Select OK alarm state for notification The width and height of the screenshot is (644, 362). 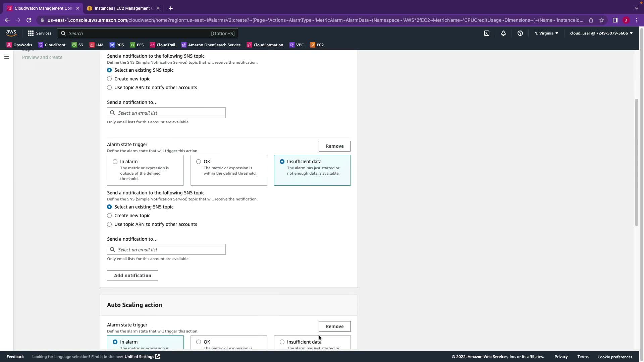coord(199,162)
